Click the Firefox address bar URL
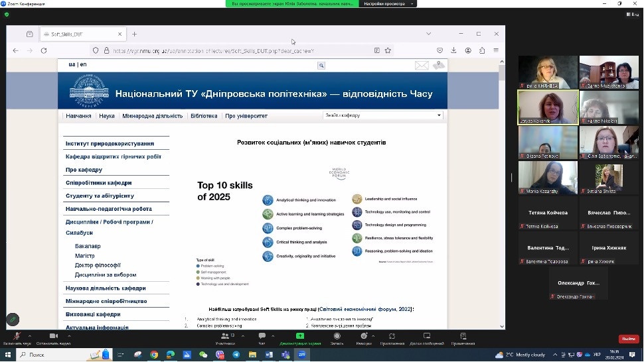Screen dimensions: 644x362 [x=212, y=50]
